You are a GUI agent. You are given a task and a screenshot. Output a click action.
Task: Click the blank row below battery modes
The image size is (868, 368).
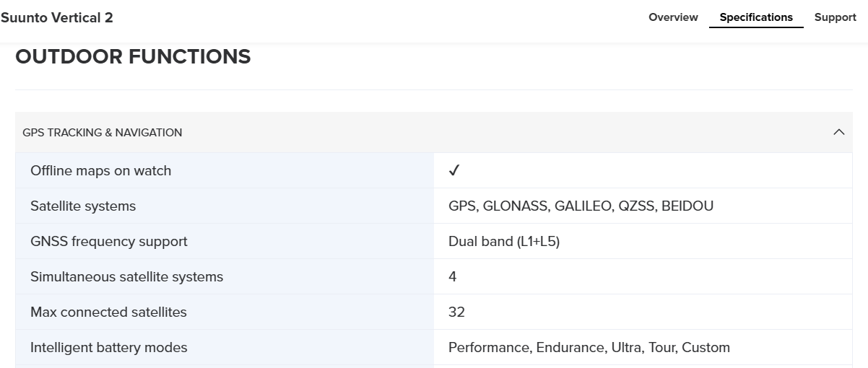[x=433, y=366]
